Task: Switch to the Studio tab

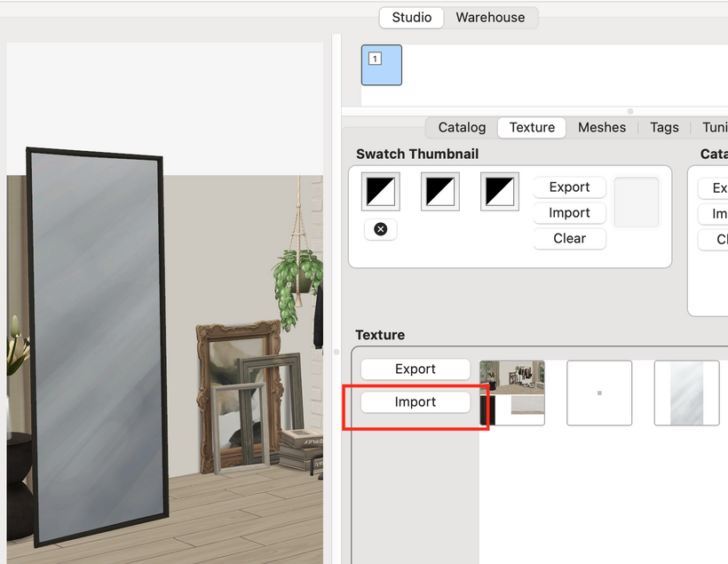Action: 412,17
